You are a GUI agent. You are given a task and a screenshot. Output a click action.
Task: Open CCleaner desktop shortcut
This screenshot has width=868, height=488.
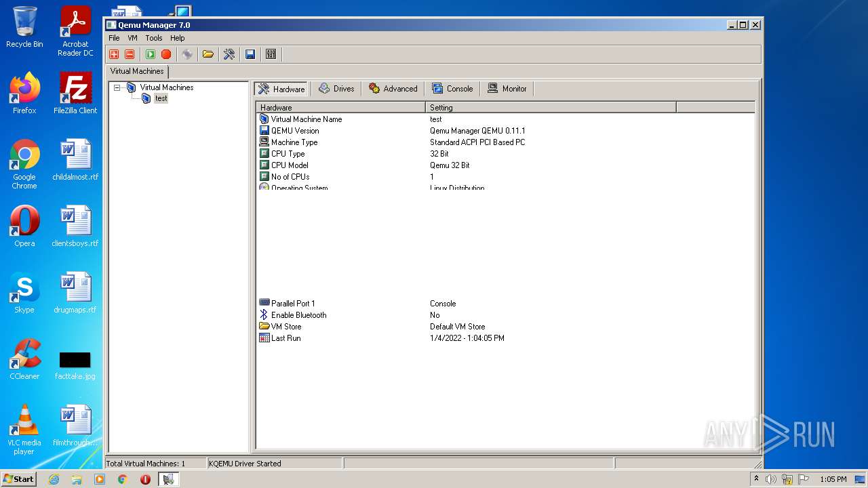[x=24, y=359]
